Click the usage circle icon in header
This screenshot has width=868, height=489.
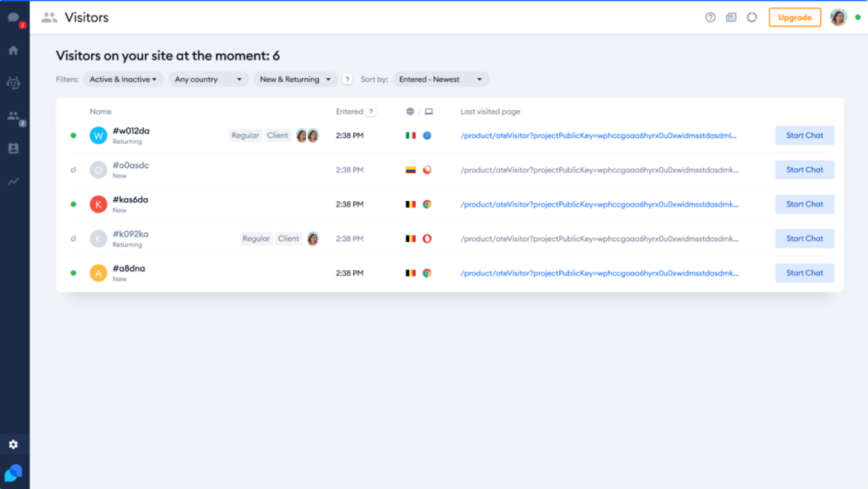coord(752,17)
